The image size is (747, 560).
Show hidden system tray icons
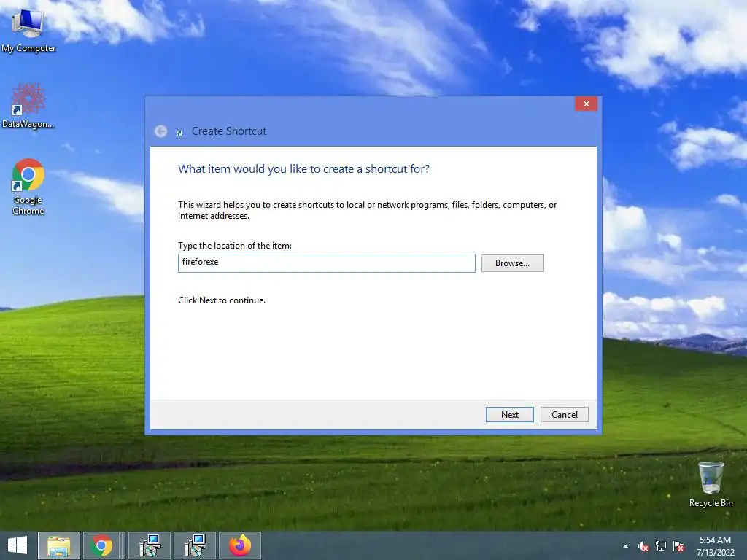(x=625, y=546)
